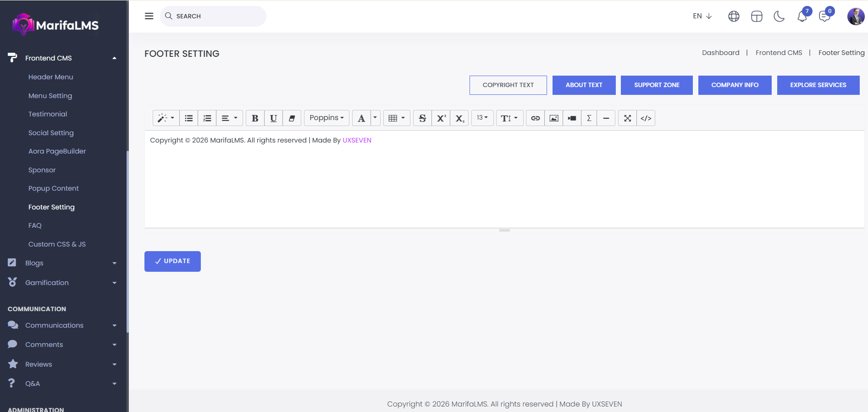Click the Update button
This screenshot has width=868, height=412.
click(172, 261)
